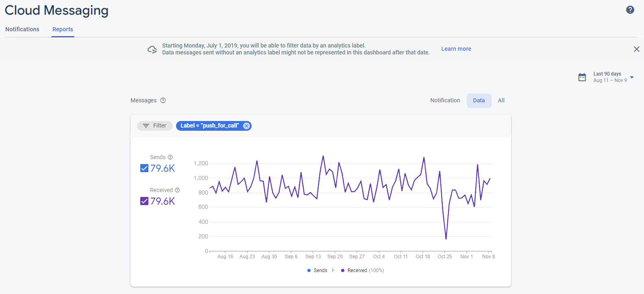Click the legend separator icon between Sends and Received
The height and width of the screenshot is (294, 644).
tap(333, 270)
